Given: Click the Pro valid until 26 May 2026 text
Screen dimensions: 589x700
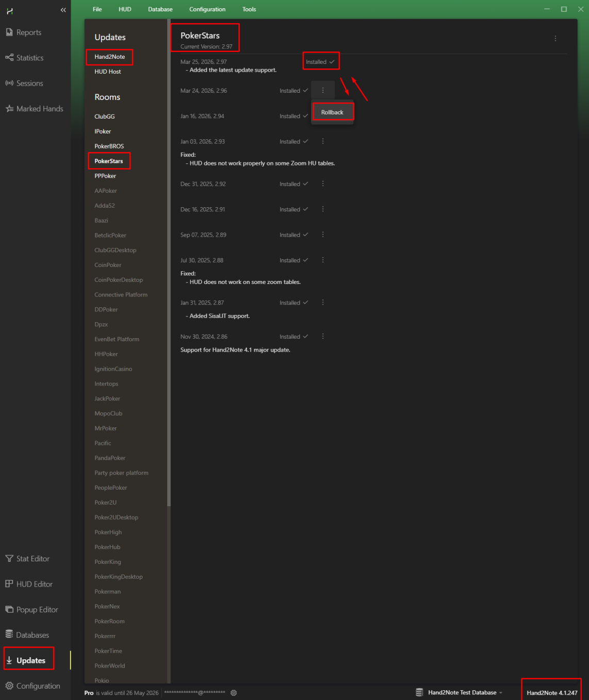Looking at the screenshot, I should [x=121, y=693].
